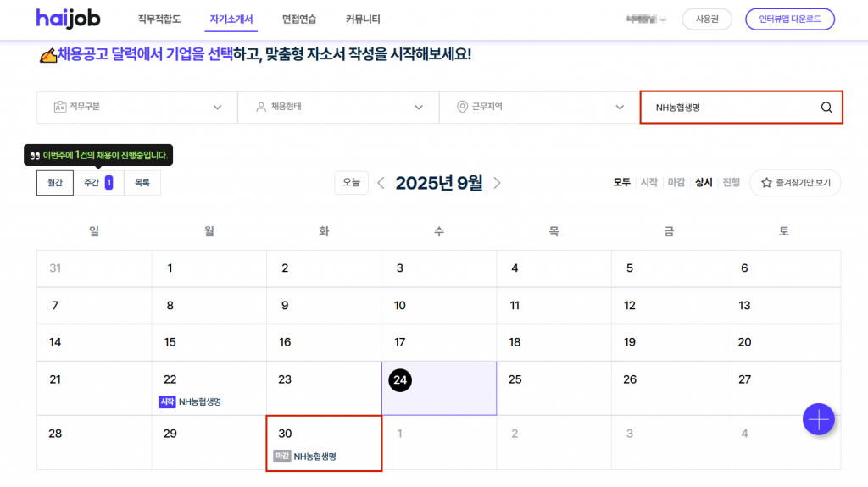The width and height of the screenshot is (868, 487).
Task: Select the highlighted September 24 date cell
Action: tap(439, 388)
